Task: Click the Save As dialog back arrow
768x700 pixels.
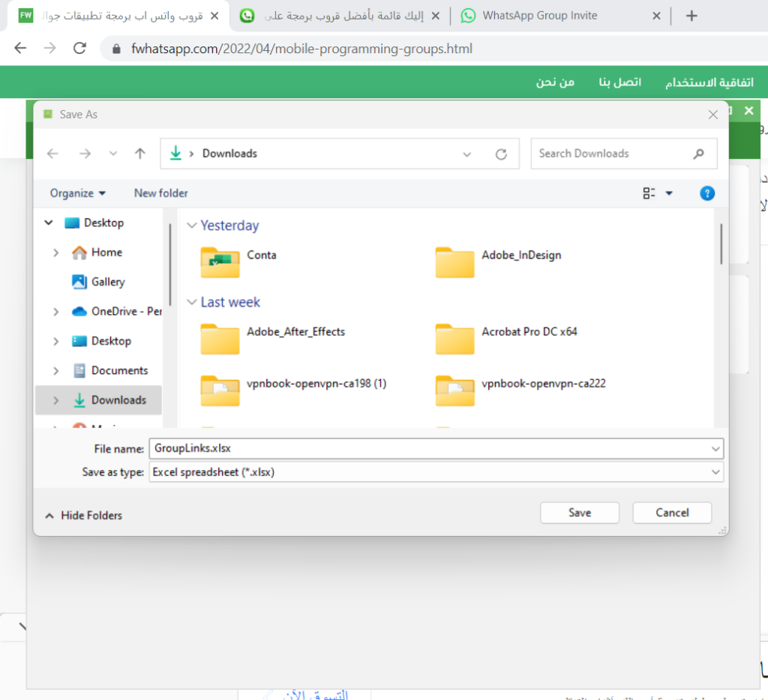Action: point(52,154)
